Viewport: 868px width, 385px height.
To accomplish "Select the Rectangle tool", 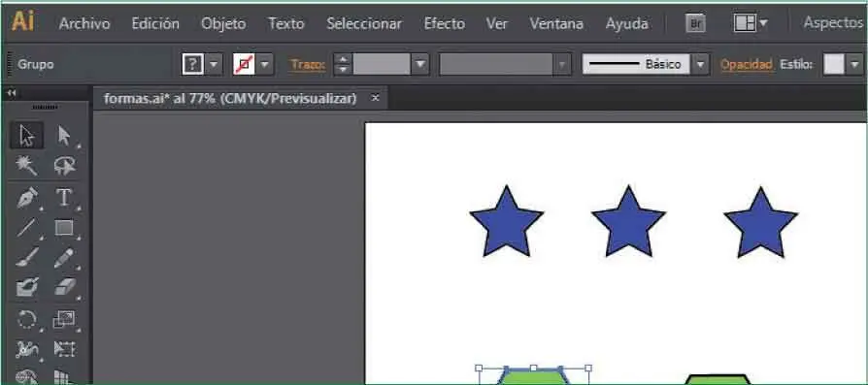I will coord(65,228).
